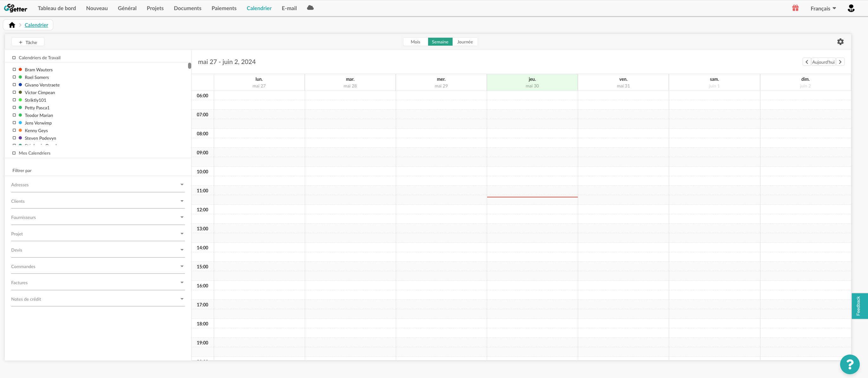Expand the Fournisseurs filter dropdown
This screenshot has width=868, height=378.
click(98, 217)
